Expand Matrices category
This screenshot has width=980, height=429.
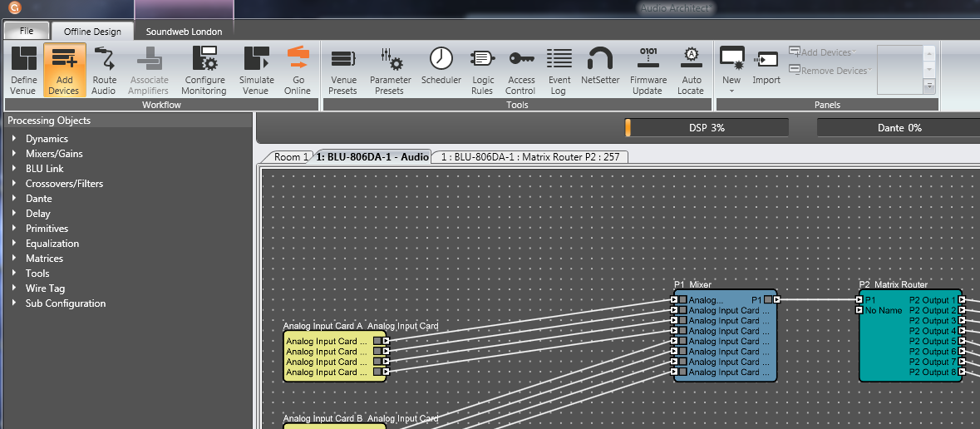pos(14,259)
